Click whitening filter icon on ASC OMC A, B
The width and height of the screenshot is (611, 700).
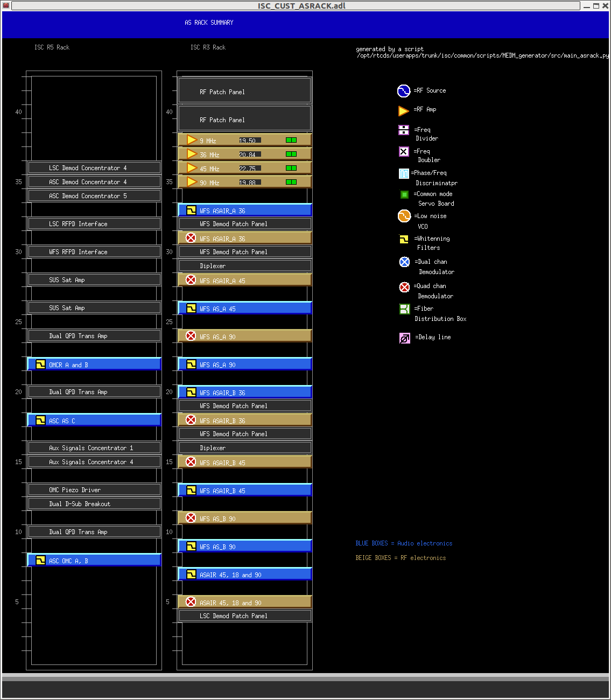(x=40, y=560)
